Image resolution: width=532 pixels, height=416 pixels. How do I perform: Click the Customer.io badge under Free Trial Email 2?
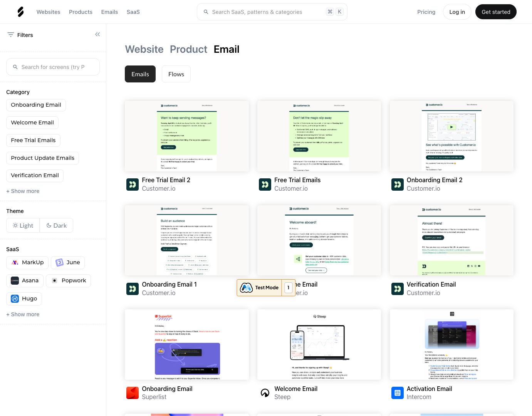pos(133,184)
